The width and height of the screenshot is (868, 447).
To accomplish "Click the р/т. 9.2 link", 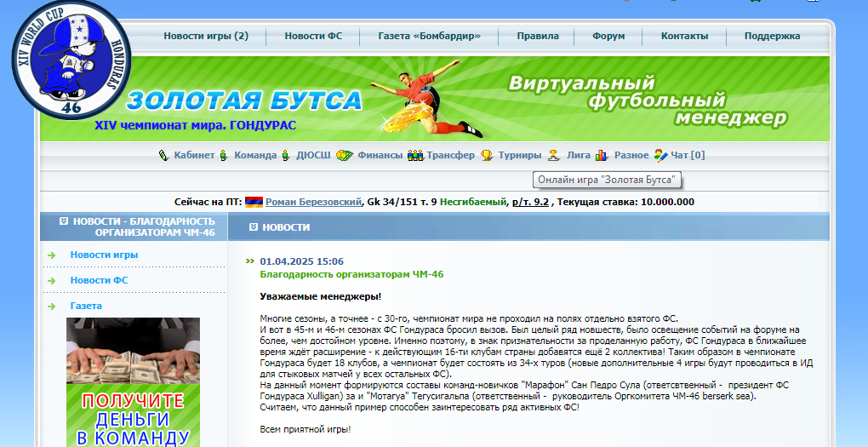I will (x=530, y=202).
